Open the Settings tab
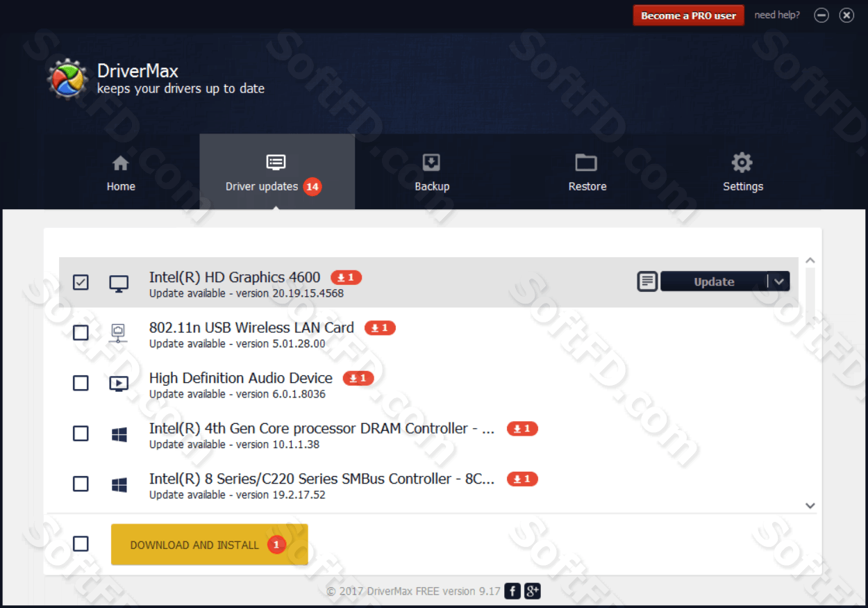 [x=743, y=172]
